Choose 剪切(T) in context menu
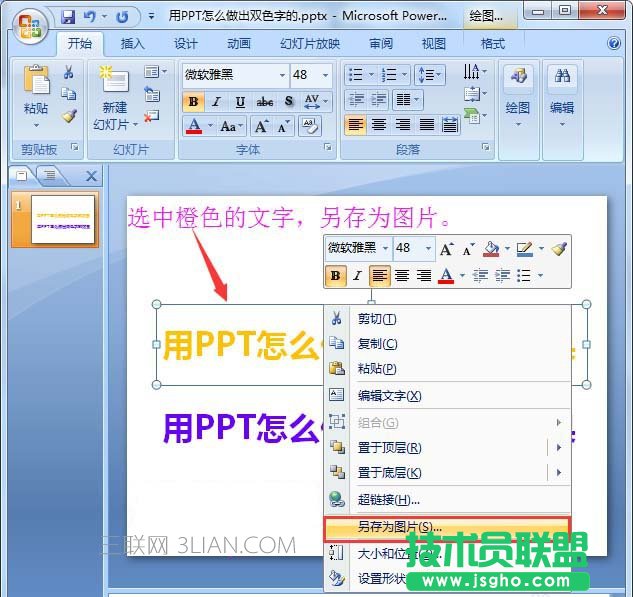The height and width of the screenshot is (597, 633). (448, 319)
